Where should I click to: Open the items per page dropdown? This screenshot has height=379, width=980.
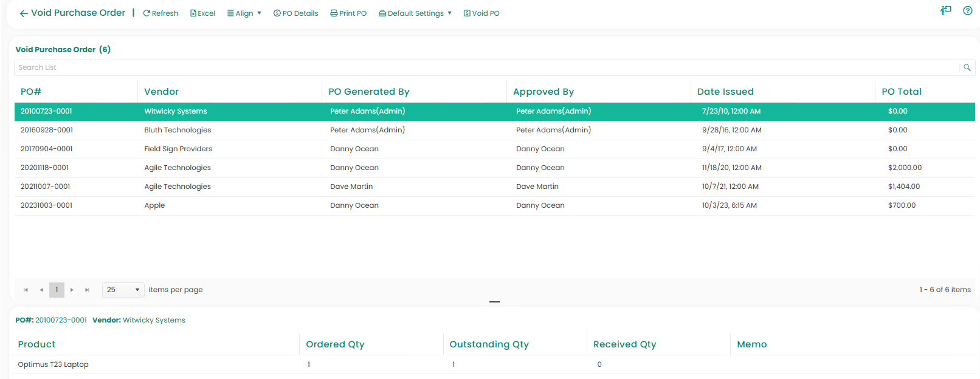click(x=123, y=290)
